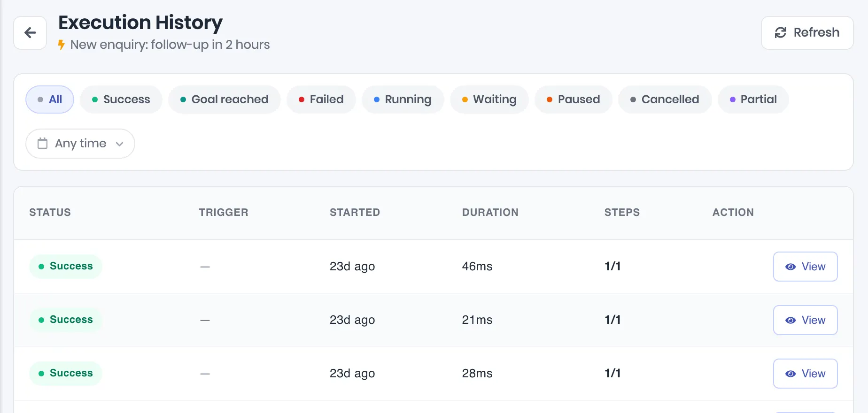Show Cancelled executions
868x413 pixels.
click(665, 99)
